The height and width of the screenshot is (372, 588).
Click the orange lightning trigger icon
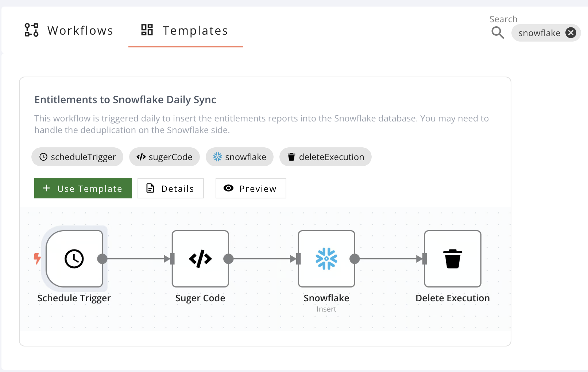click(37, 259)
